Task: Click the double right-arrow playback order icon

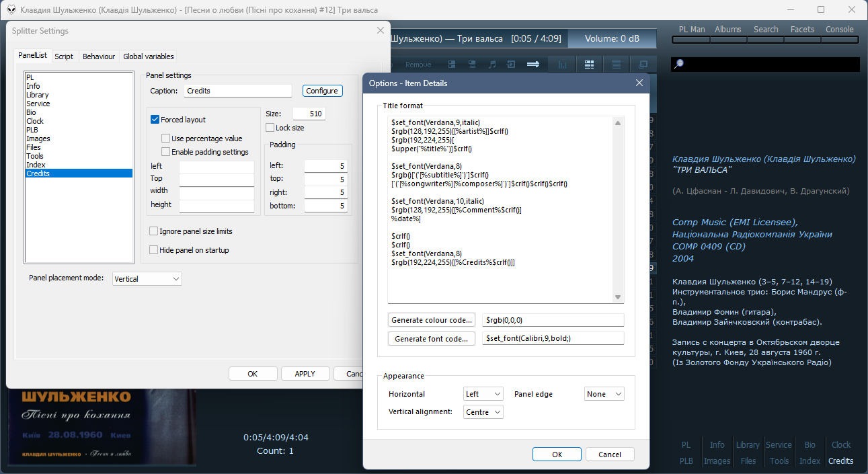Action: coord(533,65)
